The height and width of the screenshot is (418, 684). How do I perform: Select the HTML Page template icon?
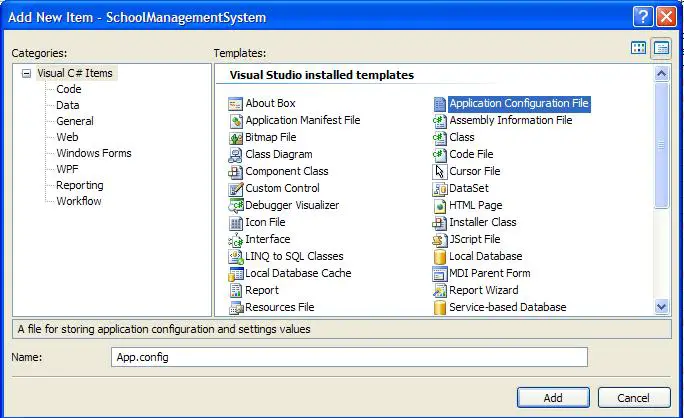439,206
